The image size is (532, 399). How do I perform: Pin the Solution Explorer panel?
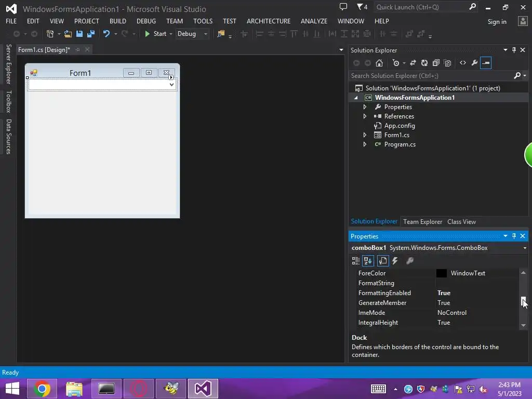click(x=514, y=50)
